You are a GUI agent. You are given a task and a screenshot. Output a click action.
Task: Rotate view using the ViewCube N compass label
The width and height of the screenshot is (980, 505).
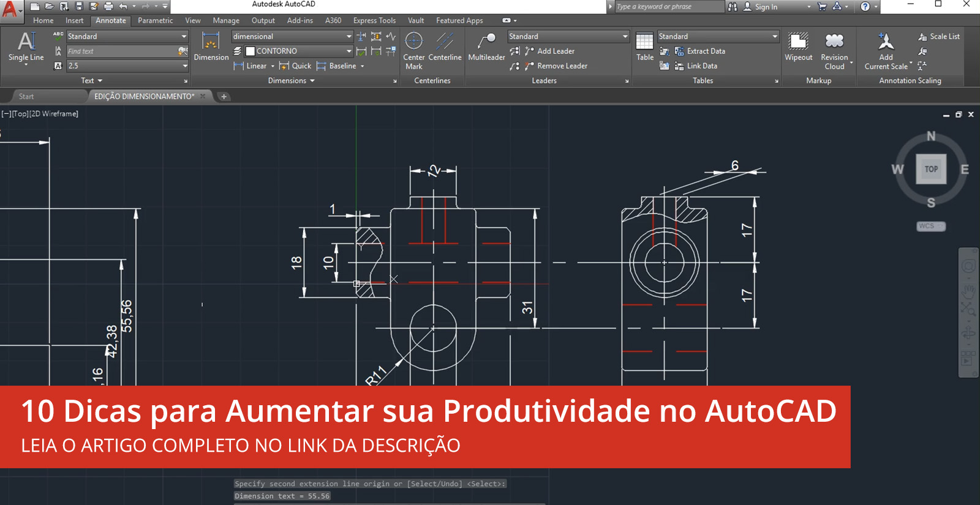(x=931, y=136)
